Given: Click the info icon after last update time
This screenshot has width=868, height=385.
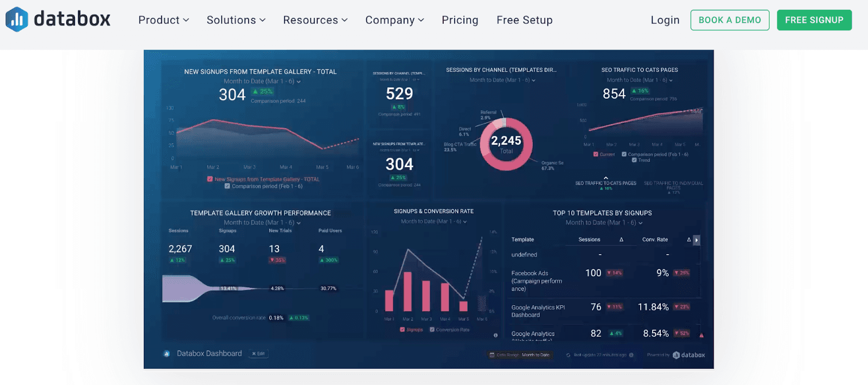Looking at the screenshot, I should click(x=631, y=355).
